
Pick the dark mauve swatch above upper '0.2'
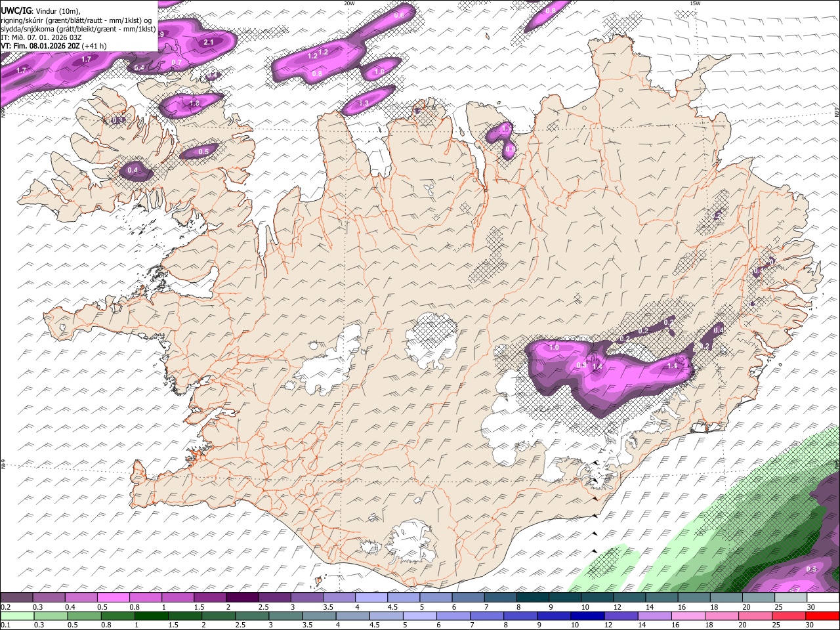coord(16,598)
